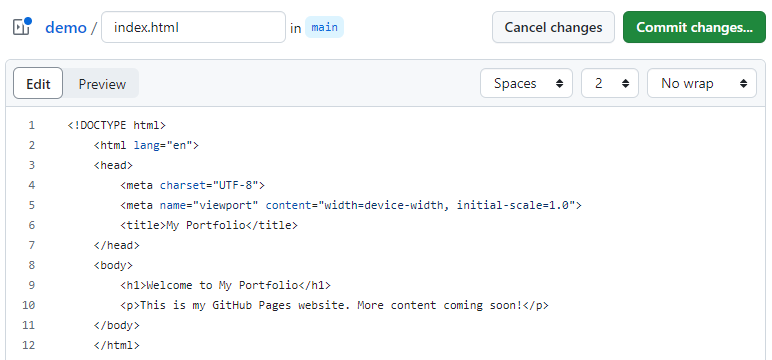Click the main branch label
The height and width of the screenshot is (360, 772).
pyautogui.click(x=324, y=27)
